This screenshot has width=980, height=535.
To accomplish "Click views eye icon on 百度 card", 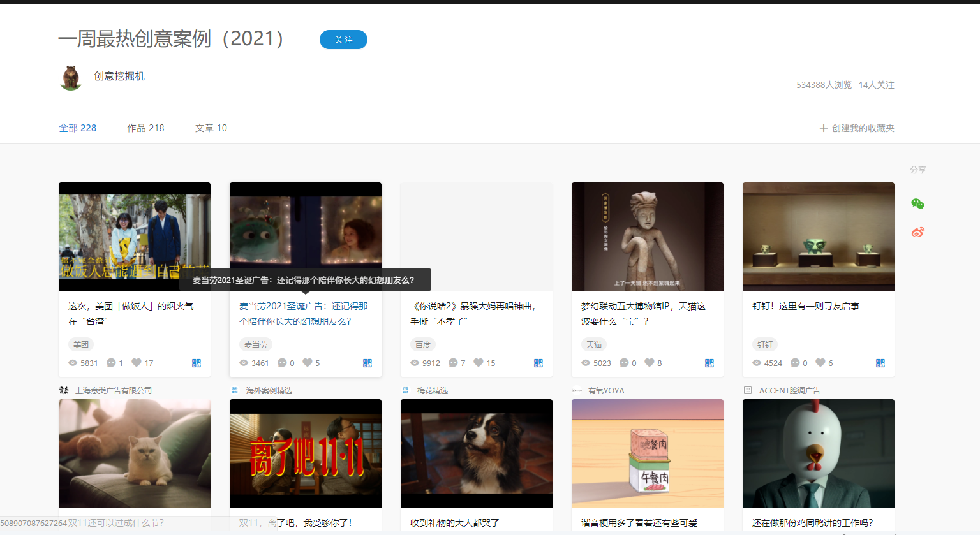I will point(415,363).
